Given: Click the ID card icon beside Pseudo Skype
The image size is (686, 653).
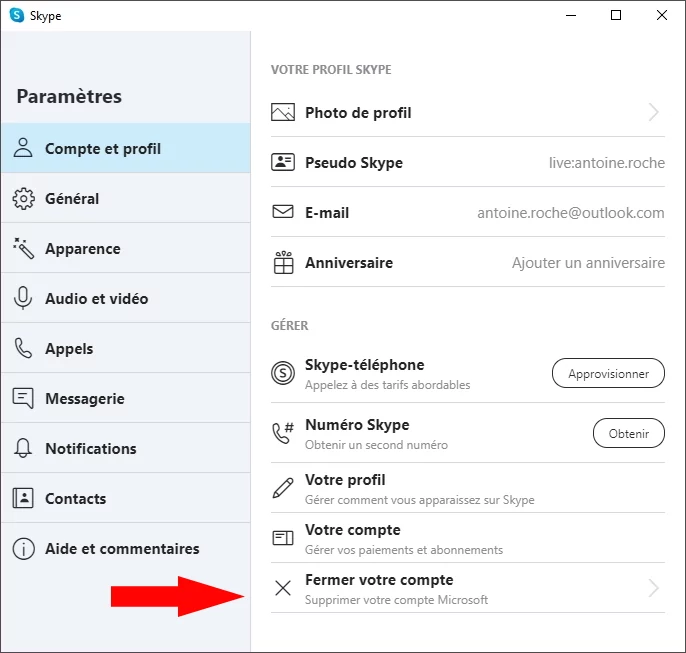Looking at the screenshot, I should [283, 162].
